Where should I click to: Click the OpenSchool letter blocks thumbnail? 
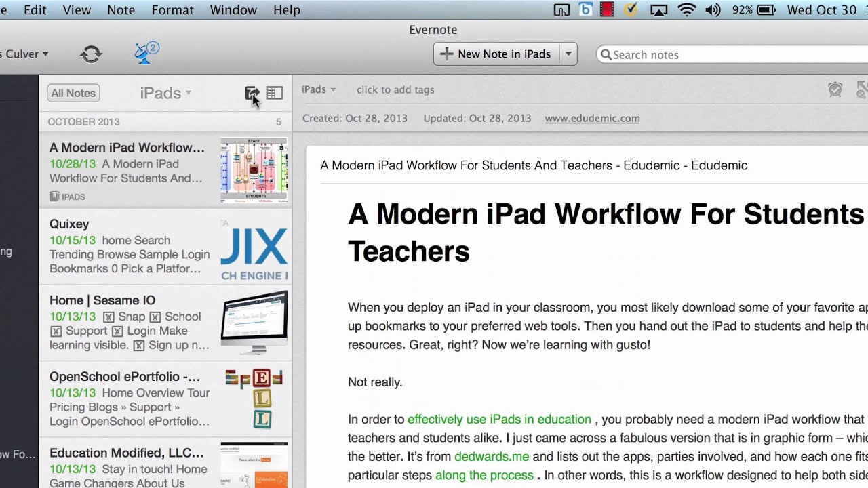click(x=254, y=399)
